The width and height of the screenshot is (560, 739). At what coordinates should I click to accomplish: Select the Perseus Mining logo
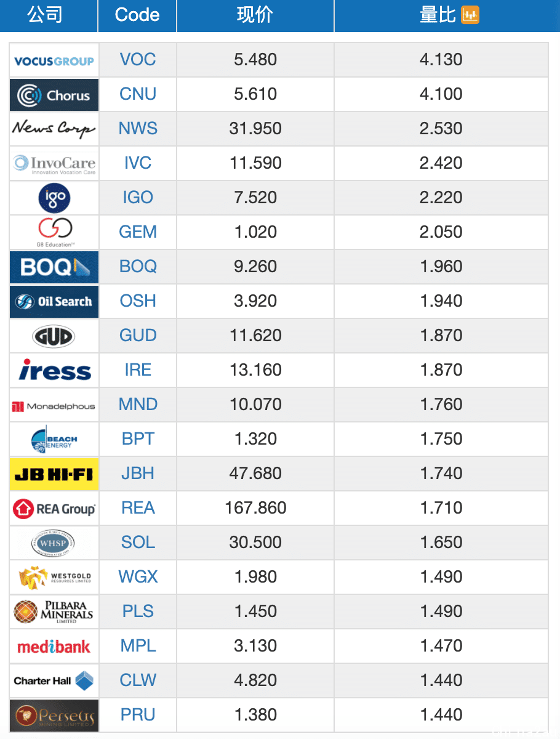(x=54, y=716)
